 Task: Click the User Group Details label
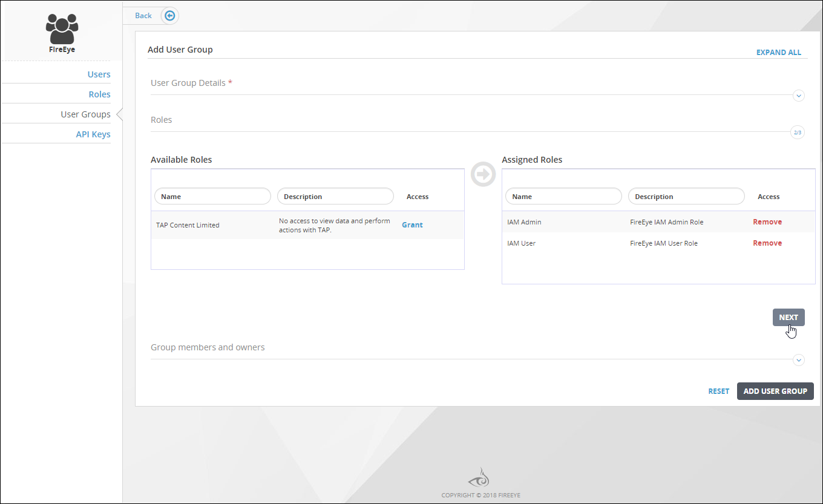click(x=188, y=83)
